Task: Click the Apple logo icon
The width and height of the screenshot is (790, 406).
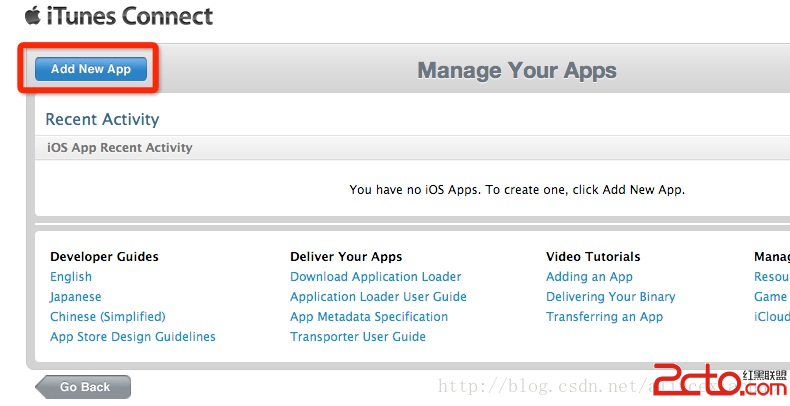Action: click(x=33, y=14)
